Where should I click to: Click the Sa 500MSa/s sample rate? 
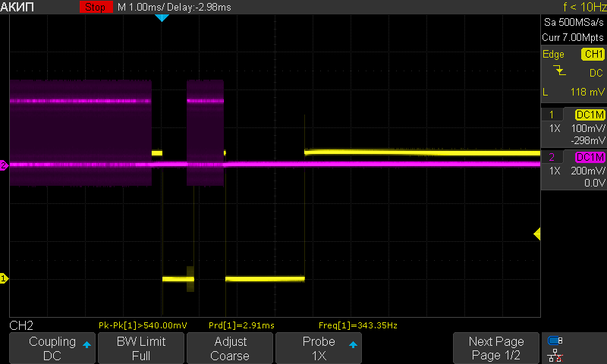coord(574,23)
